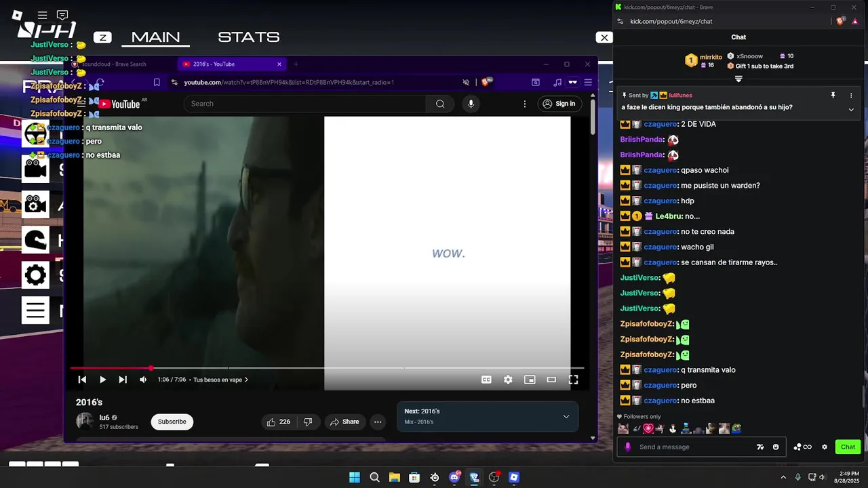Switch to the MAIN tab in game menu
Image resolution: width=868 pixels, height=488 pixels.
pyautogui.click(x=155, y=37)
